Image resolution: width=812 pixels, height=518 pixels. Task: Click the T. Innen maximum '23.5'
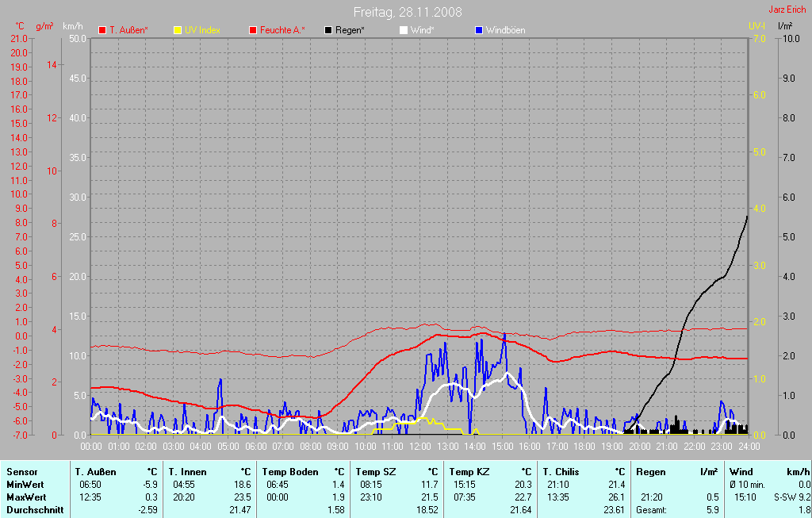point(243,497)
